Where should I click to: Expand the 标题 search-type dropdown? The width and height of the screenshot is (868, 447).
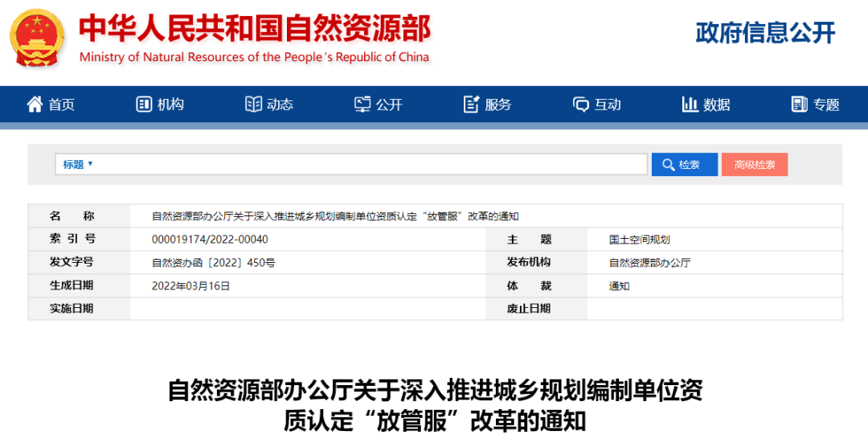pos(78,164)
